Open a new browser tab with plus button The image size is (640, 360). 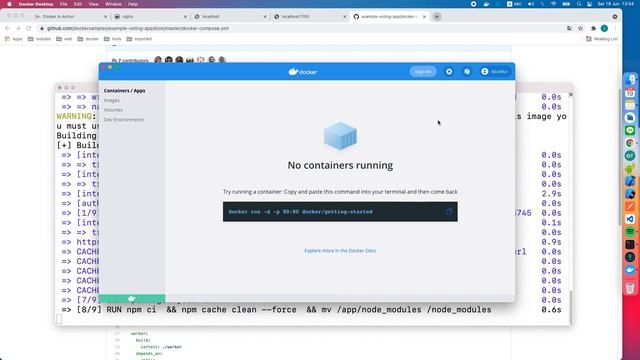coord(437,17)
